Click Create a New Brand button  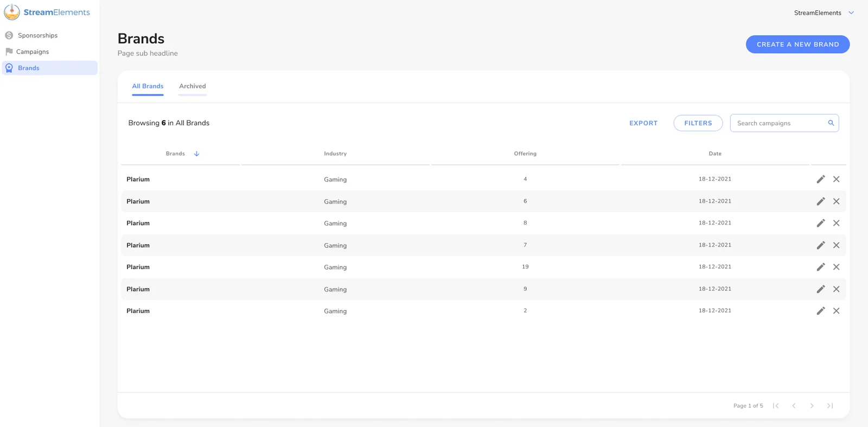[797, 44]
